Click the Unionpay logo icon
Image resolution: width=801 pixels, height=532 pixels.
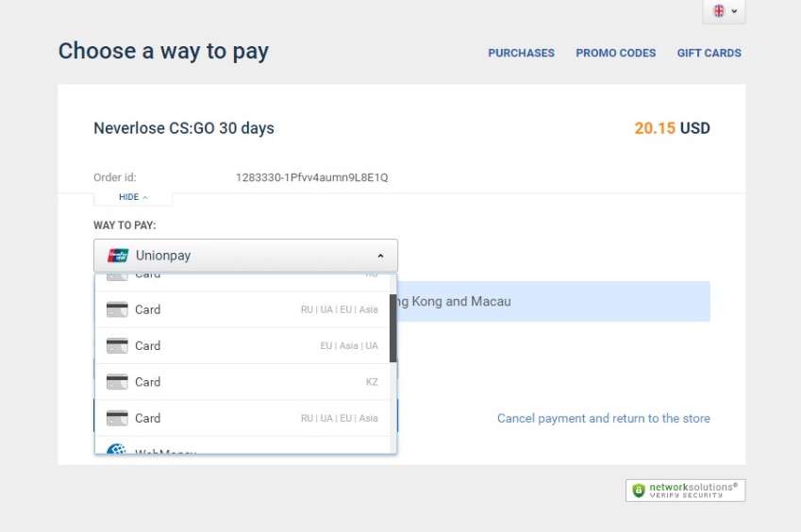[x=118, y=256]
